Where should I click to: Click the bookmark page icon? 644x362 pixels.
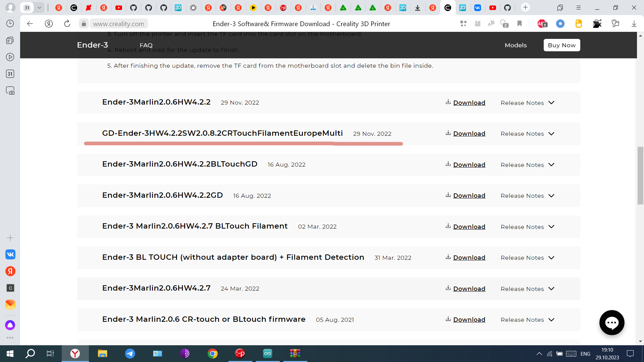(x=520, y=23)
